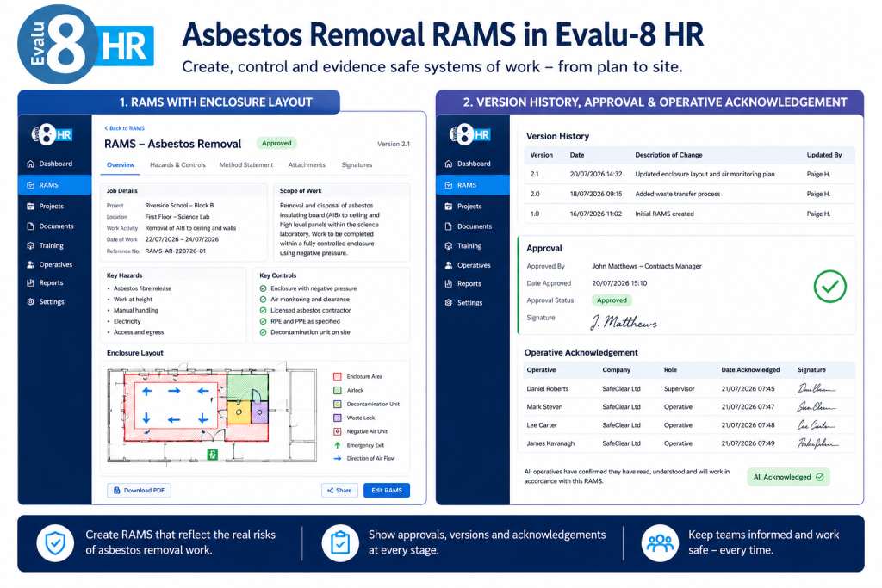Click Daniel Roberts' signature

coord(817,388)
